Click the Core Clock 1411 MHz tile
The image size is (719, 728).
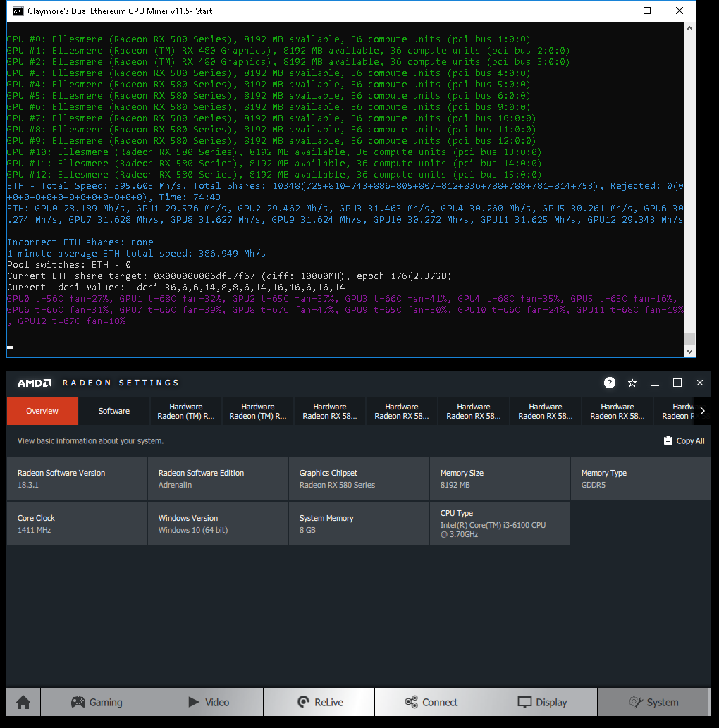pyautogui.click(x=77, y=524)
